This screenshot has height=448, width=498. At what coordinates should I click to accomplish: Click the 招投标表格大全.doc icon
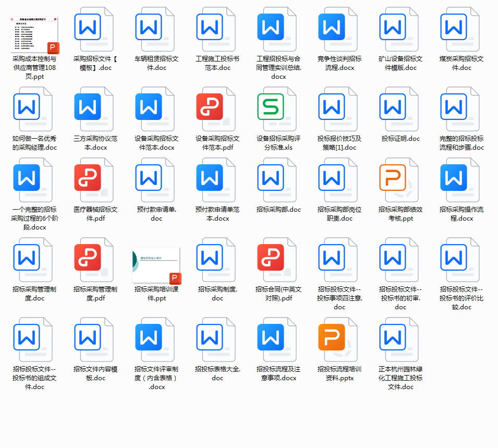click(216, 340)
